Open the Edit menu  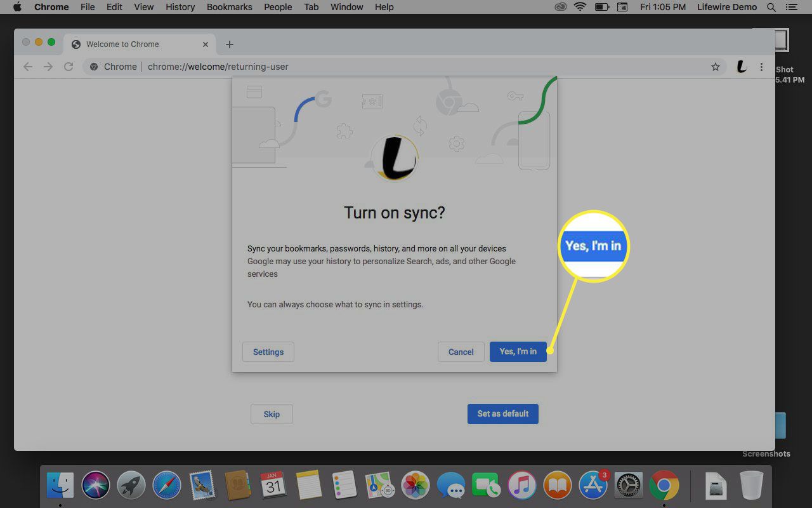coord(114,7)
